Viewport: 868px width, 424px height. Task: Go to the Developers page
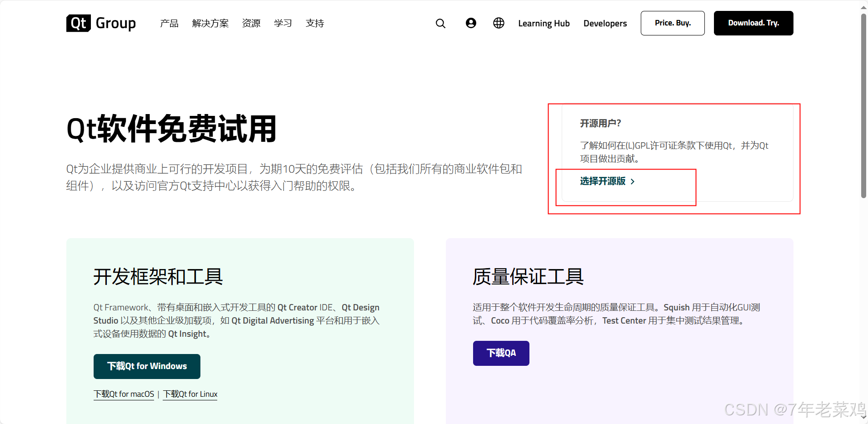[605, 23]
